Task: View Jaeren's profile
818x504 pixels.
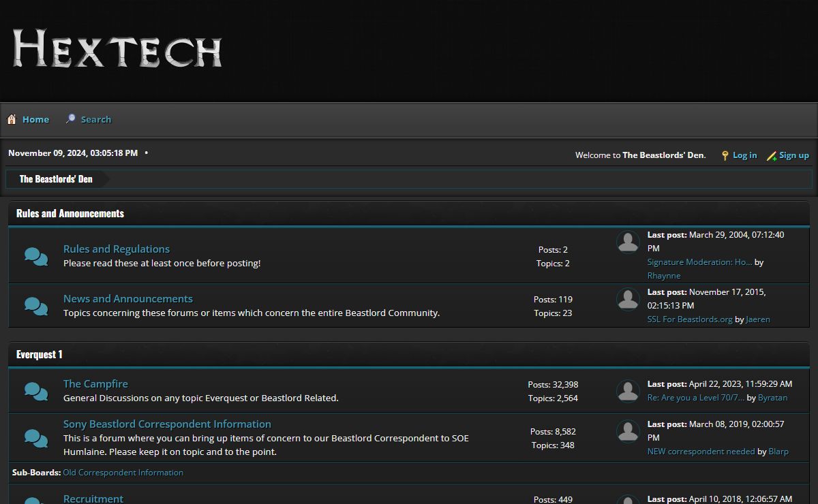Action: pyautogui.click(x=758, y=319)
